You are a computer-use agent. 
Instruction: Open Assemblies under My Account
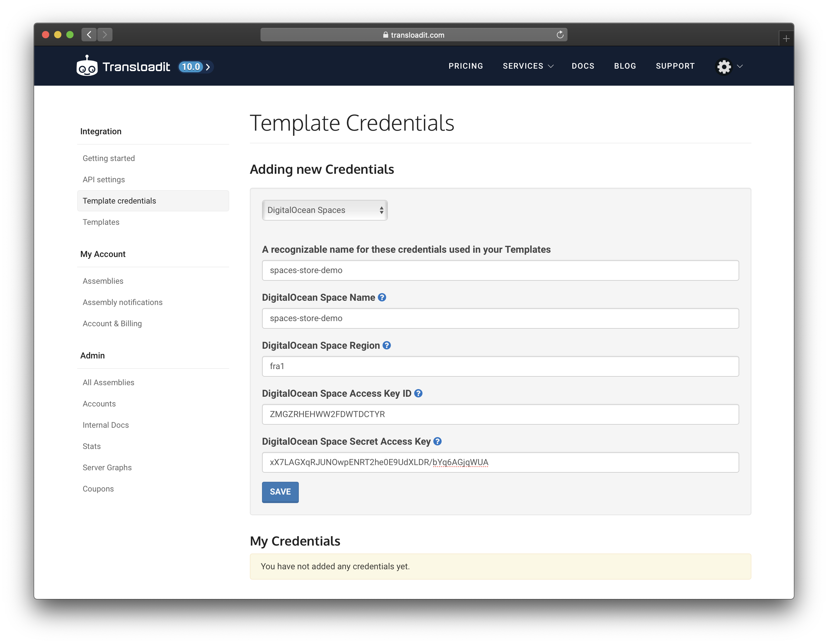pos(103,281)
